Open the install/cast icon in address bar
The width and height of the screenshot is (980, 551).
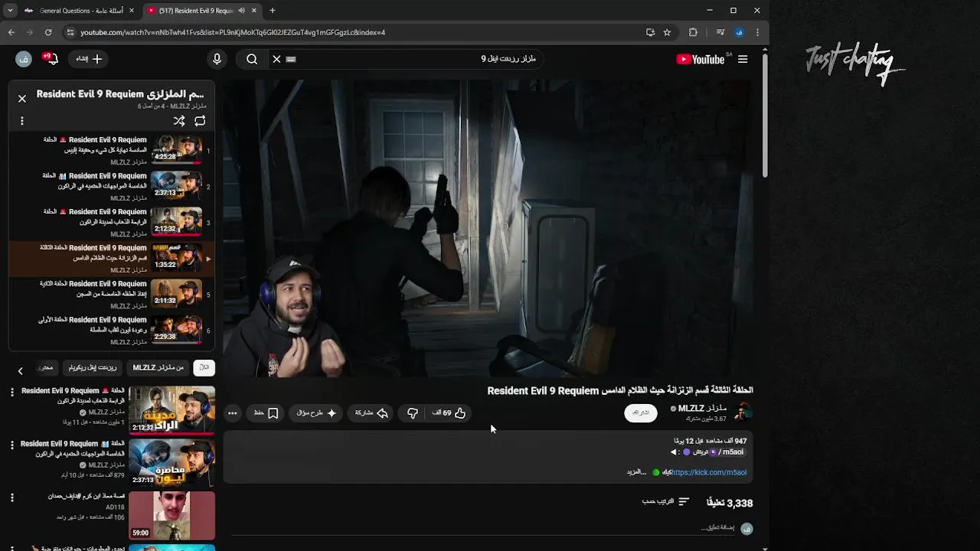click(x=650, y=32)
